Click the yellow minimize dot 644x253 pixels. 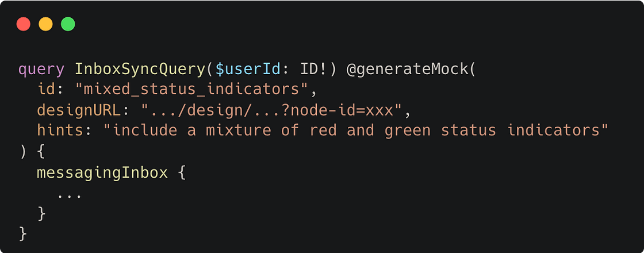coord(45,24)
